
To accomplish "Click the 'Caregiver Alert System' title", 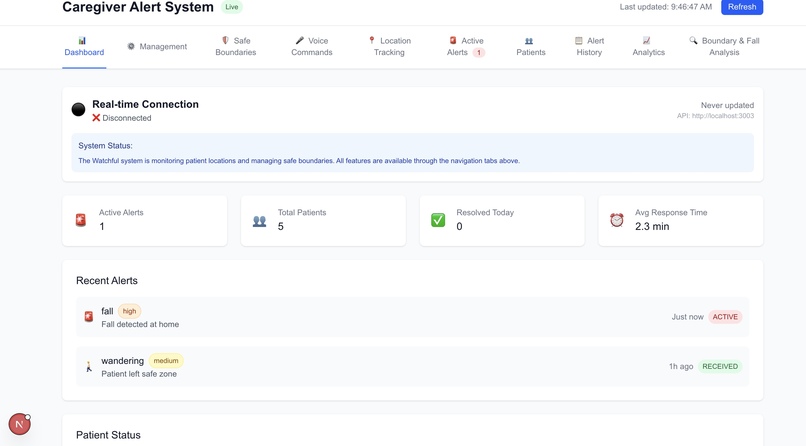I will pyautogui.click(x=138, y=7).
